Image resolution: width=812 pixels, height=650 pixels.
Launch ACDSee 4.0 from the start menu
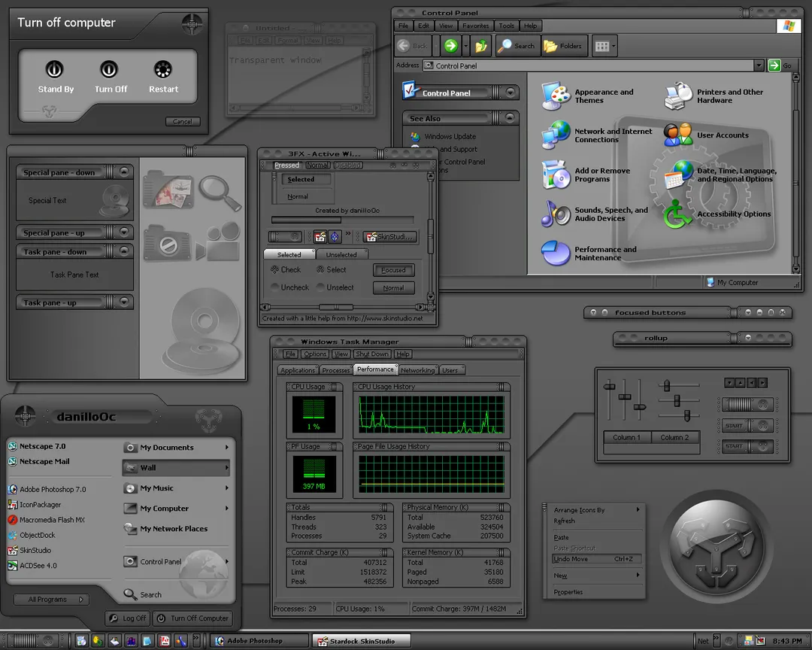(x=32, y=566)
